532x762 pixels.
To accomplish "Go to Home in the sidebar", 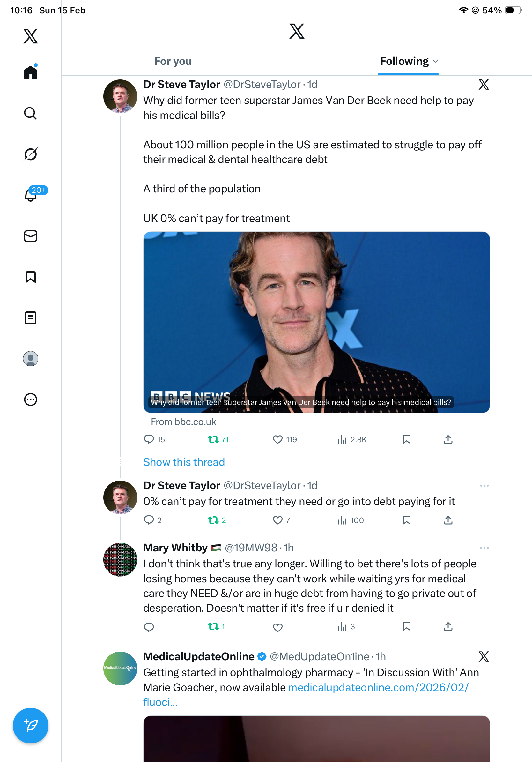I will point(31,72).
